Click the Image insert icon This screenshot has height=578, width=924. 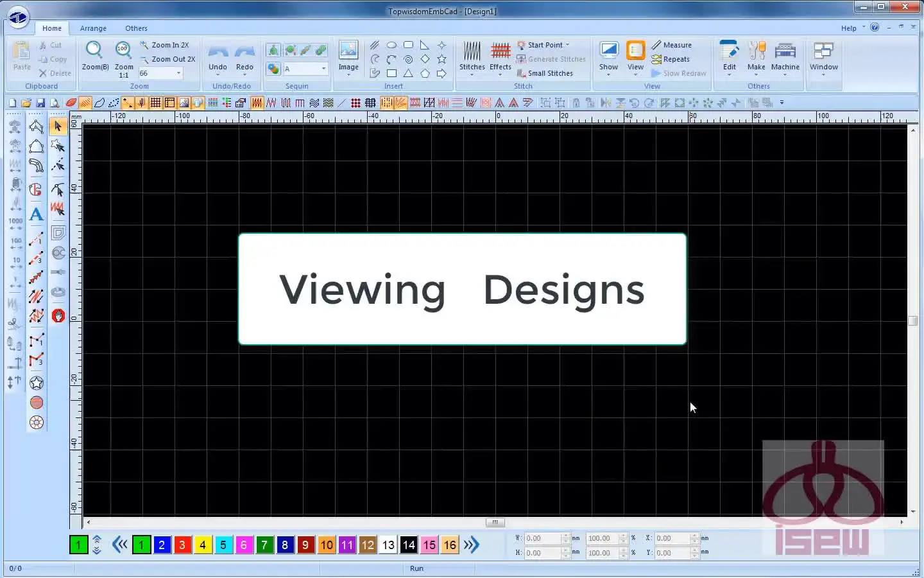coord(348,58)
